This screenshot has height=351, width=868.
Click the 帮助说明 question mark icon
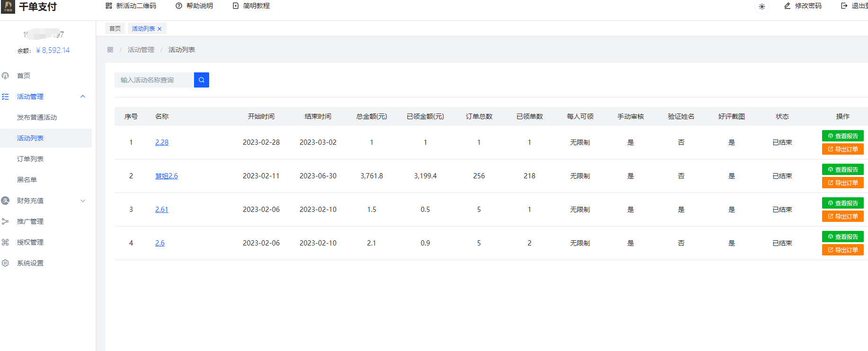click(179, 6)
